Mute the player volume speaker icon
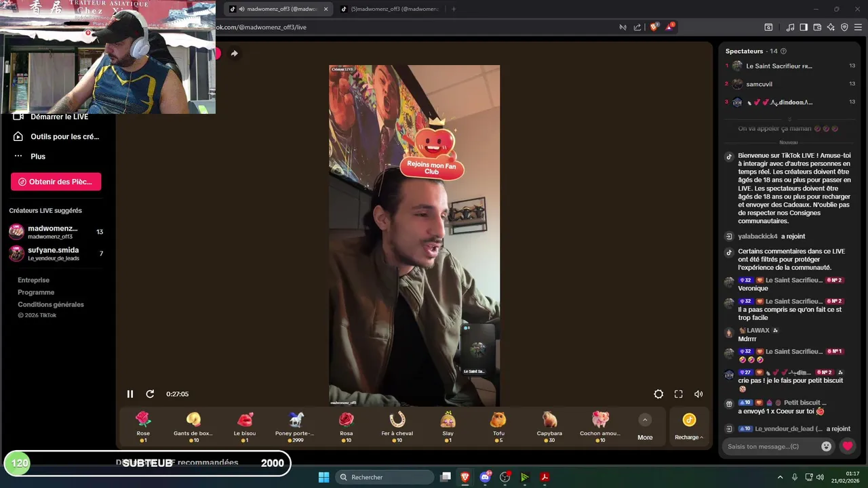The height and width of the screenshot is (488, 868). click(698, 394)
